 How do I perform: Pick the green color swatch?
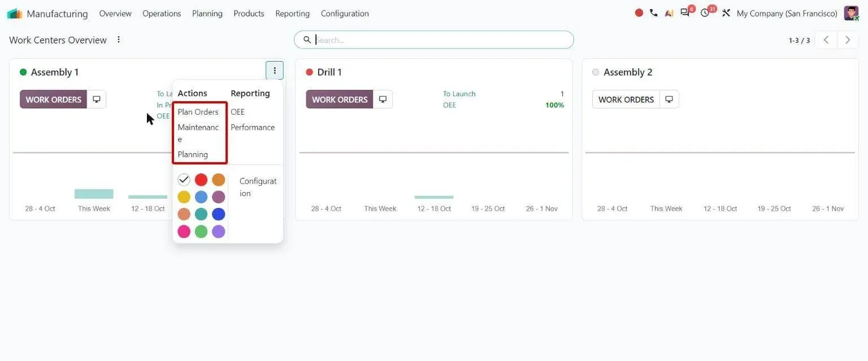[x=201, y=231]
